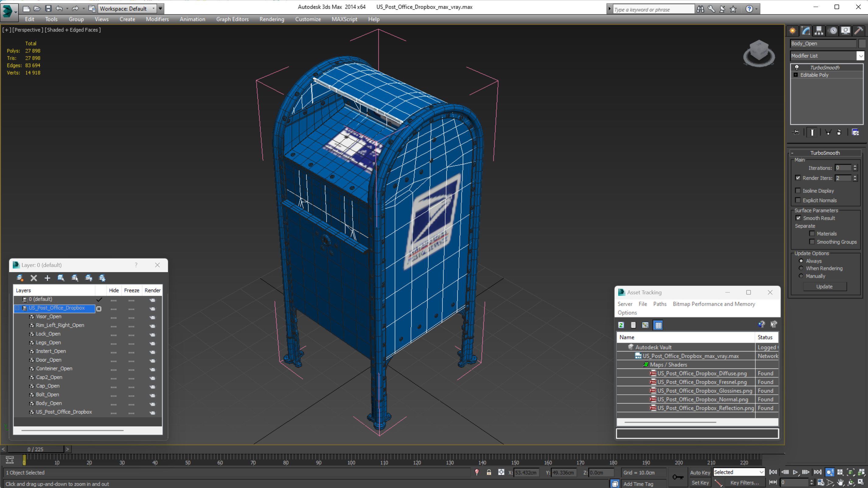Click the search binoculars icon
The image size is (868, 488).
(700, 9)
